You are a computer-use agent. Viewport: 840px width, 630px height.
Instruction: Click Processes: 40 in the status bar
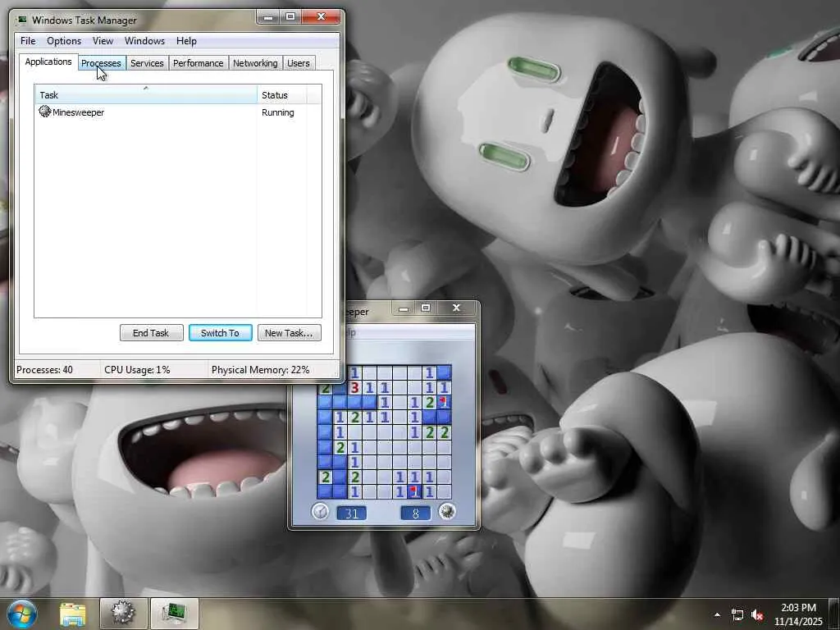tap(44, 370)
